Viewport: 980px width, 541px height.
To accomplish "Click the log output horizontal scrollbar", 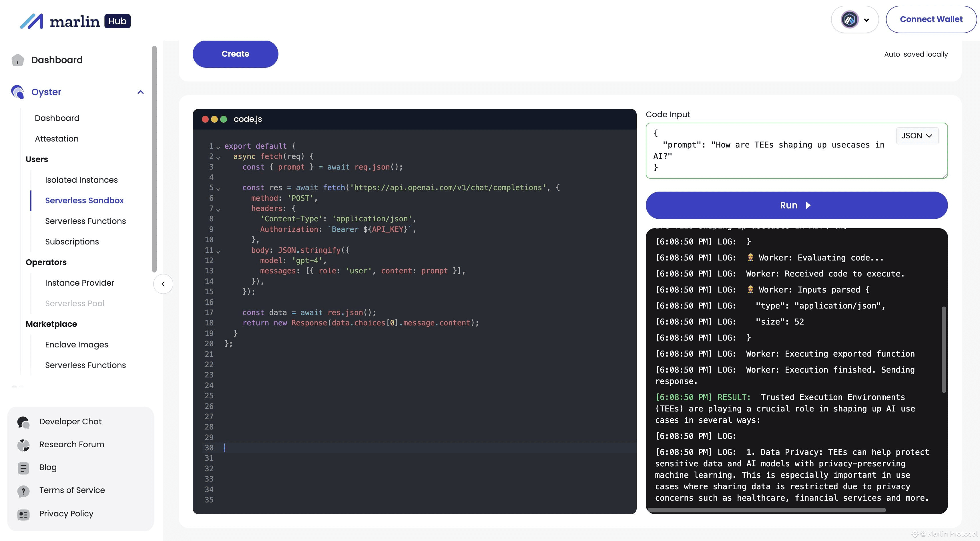I will click(766, 510).
